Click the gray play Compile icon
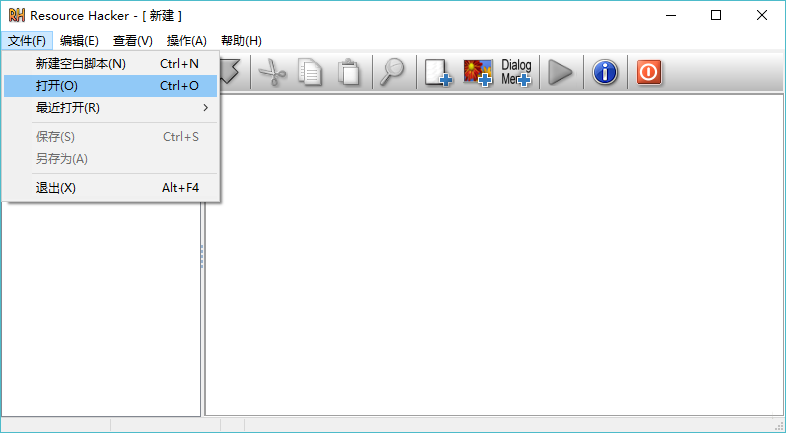The width and height of the screenshot is (786, 433). point(560,73)
